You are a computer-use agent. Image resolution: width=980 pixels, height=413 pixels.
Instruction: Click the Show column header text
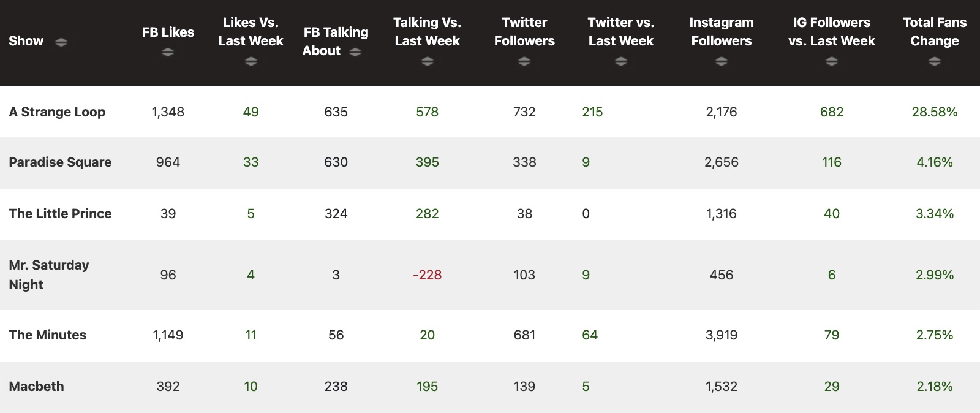(x=26, y=41)
